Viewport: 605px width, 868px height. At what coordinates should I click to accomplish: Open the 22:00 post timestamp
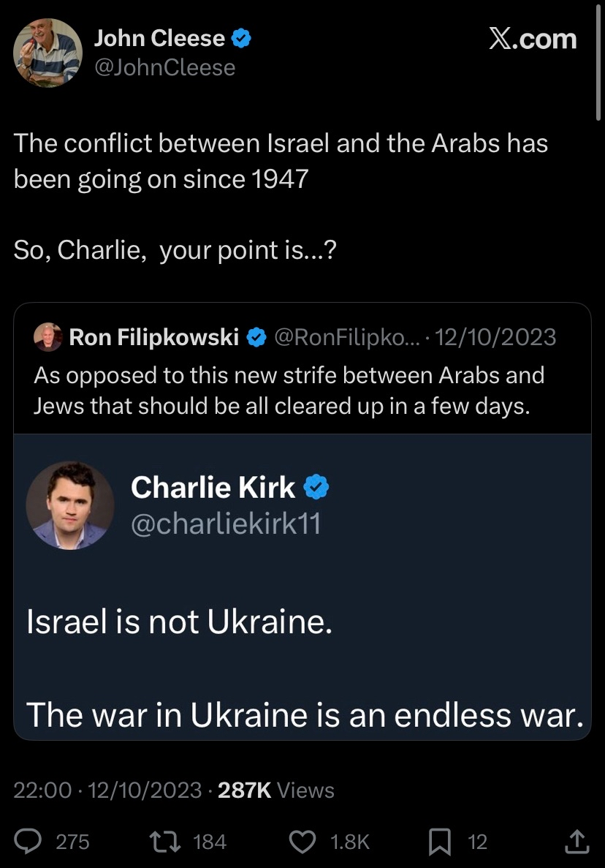point(42,790)
